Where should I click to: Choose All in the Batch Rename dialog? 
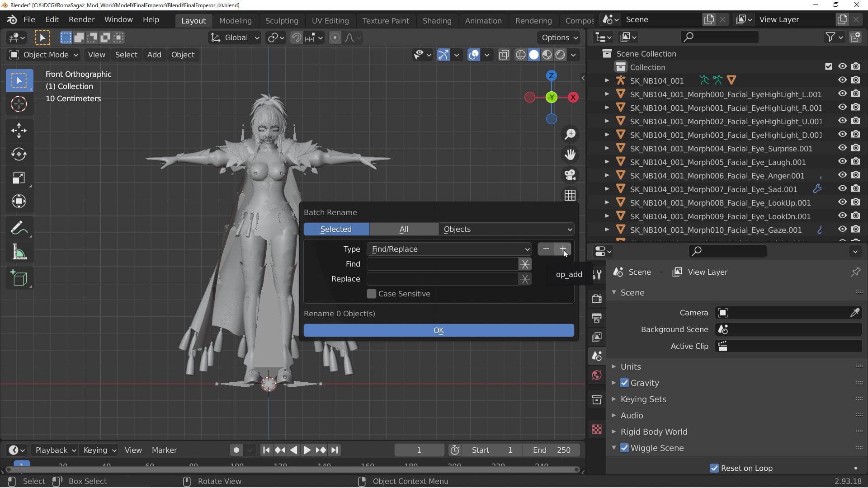[404, 229]
